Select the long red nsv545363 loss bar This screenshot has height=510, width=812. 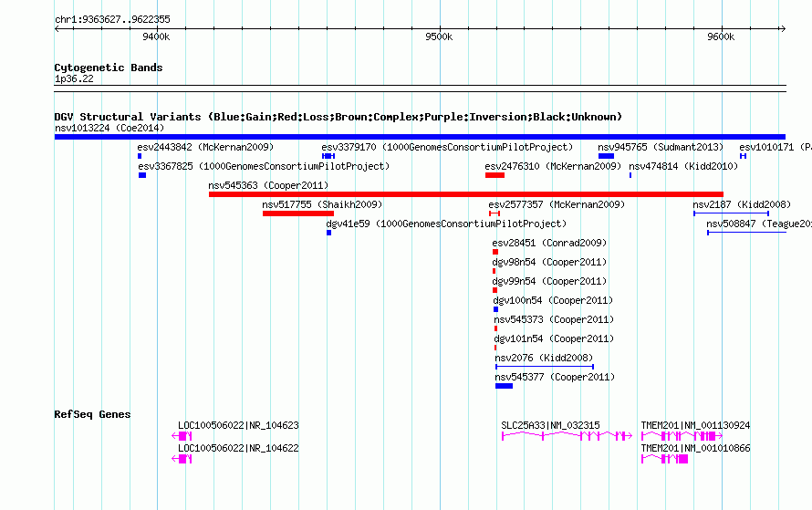click(x=466, y=194)
